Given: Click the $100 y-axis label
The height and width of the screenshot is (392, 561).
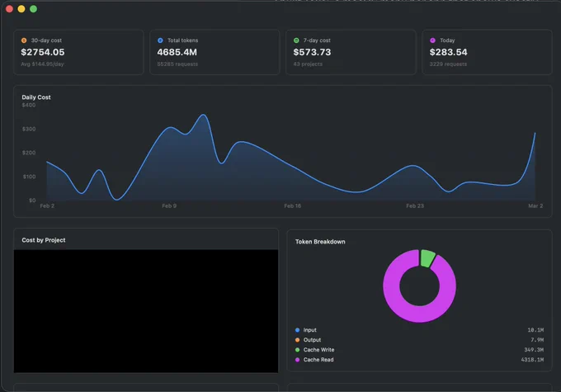Looking at the screenshot, I should click(29, 177).
